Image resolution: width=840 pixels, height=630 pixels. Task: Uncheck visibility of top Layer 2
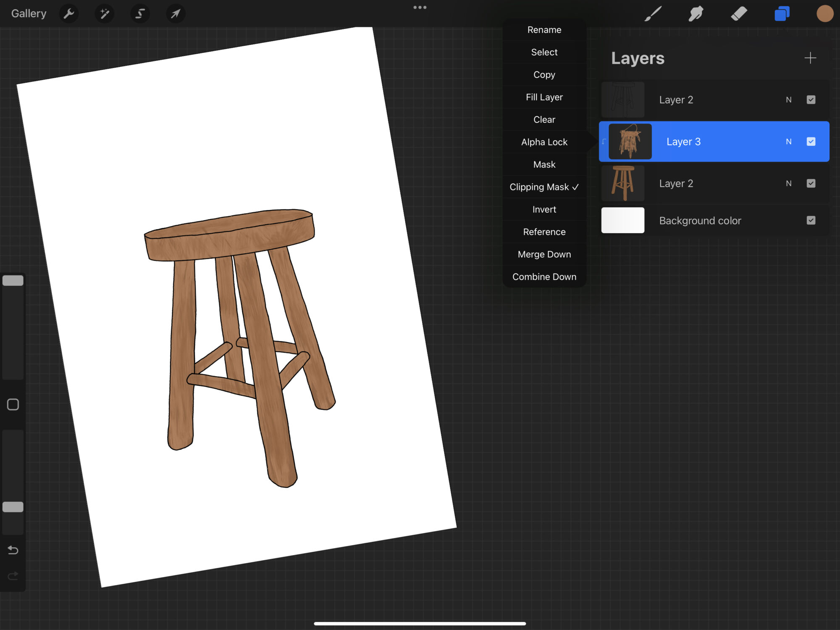point(811,100)
